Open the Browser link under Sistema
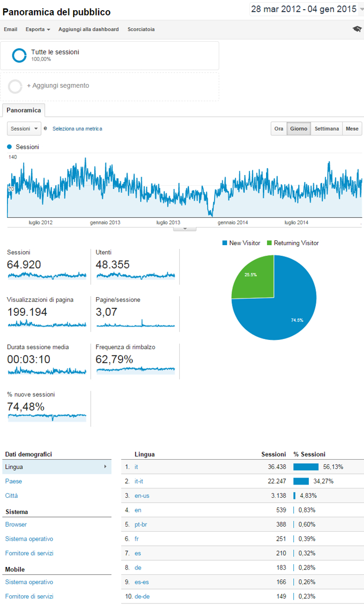The height and width of the screenshot is (606, 364). click(x=16, y=525)
